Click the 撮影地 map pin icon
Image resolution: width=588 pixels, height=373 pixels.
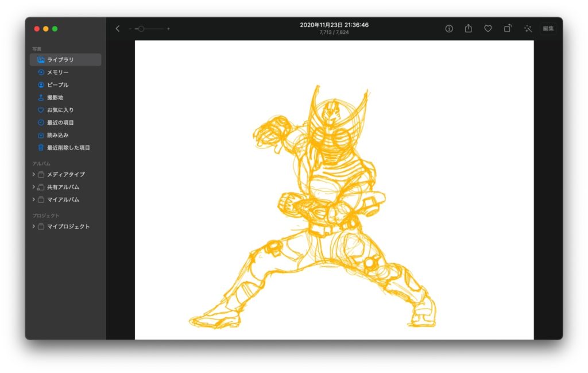coord(41,98)
